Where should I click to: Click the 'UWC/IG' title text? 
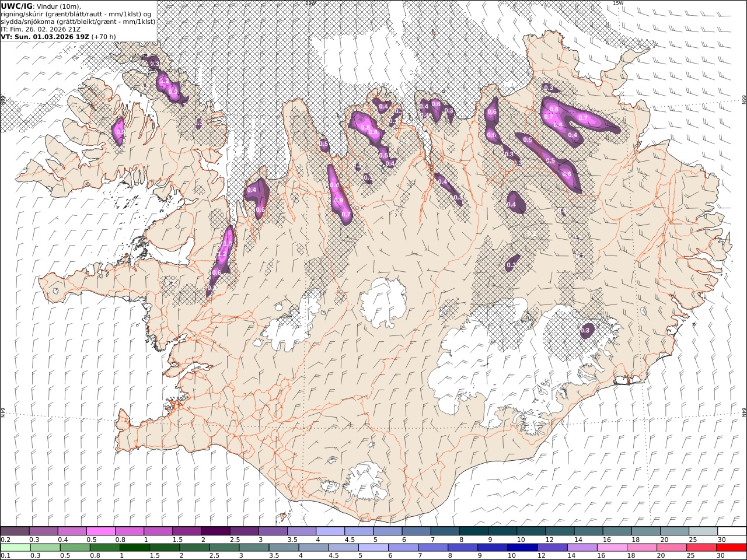pos(17,6)
